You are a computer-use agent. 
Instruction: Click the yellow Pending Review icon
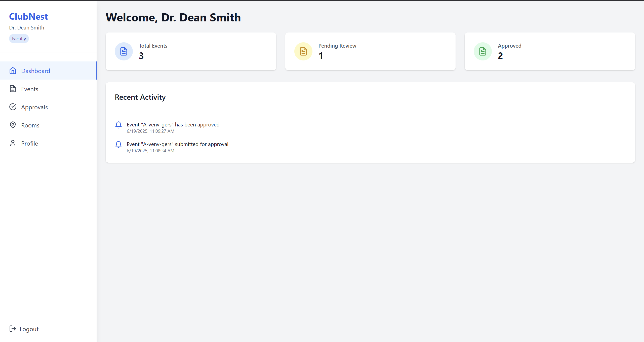(303, 51)
